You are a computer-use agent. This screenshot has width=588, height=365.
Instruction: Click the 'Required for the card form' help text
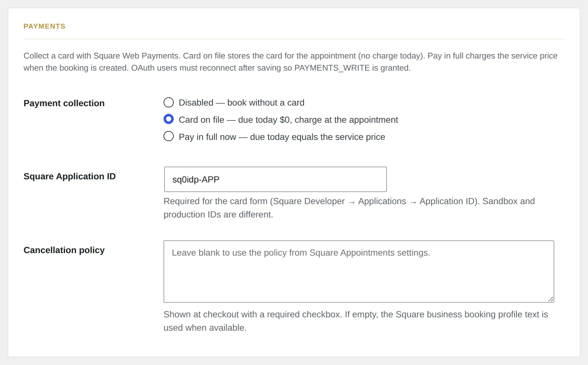[x=349, y=208]
